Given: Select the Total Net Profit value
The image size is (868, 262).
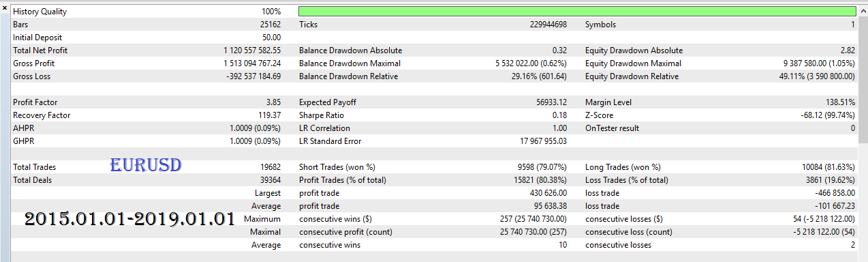Looking at the screenshot, I should (252, 50).
